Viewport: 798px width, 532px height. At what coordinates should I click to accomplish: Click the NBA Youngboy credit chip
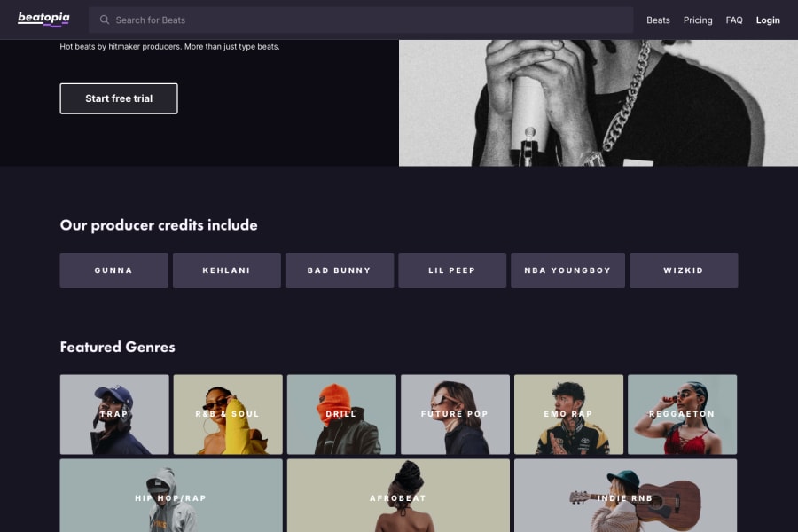point(567,270)
